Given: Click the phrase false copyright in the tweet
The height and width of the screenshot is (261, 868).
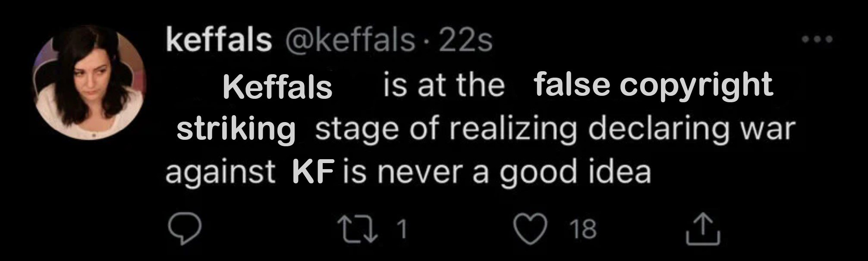Looking at the screenshot, I should 653,86.
